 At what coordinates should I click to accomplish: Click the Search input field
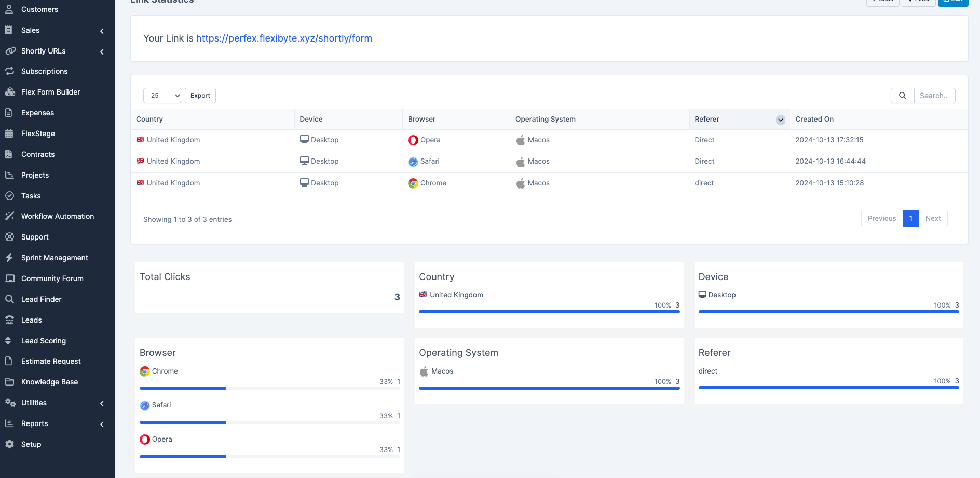pyautogui.click(x=934, y=96)
